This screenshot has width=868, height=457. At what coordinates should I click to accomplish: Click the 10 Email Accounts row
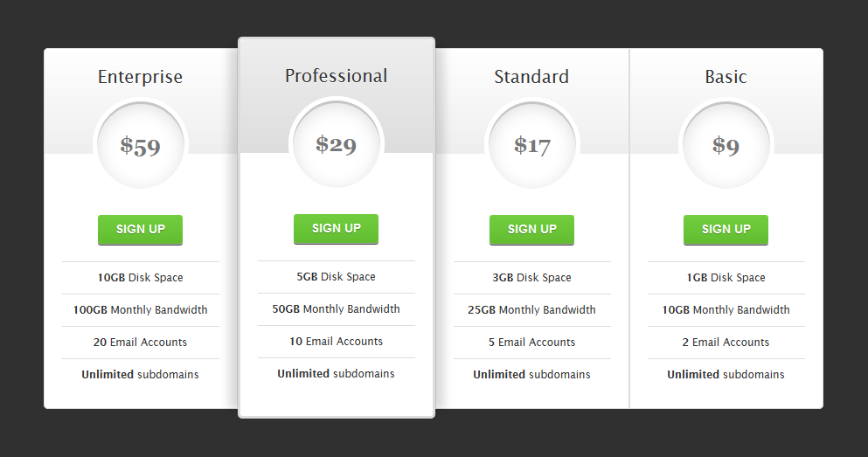(336, 342)
